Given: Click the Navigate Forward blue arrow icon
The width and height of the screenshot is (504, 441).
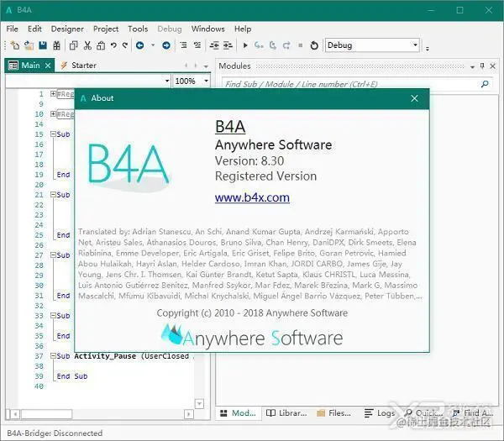Looking at the screenshot, I should click(166, 45).
